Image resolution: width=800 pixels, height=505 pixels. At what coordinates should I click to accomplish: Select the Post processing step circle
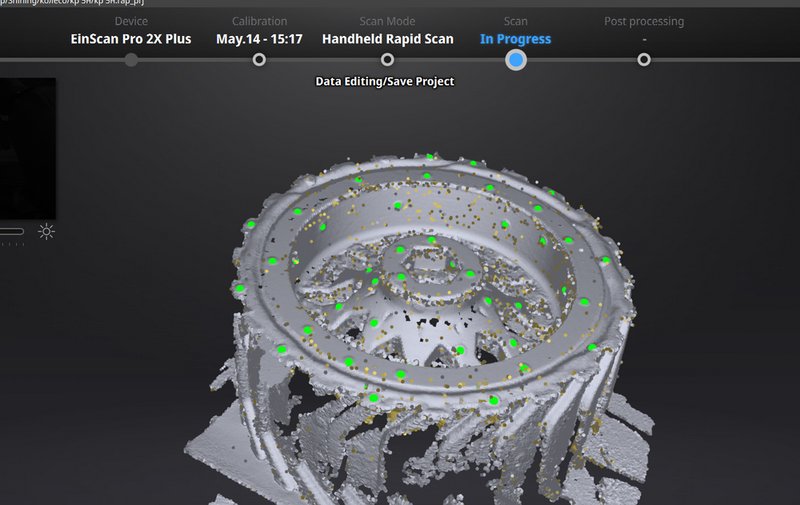coord(644,60)
